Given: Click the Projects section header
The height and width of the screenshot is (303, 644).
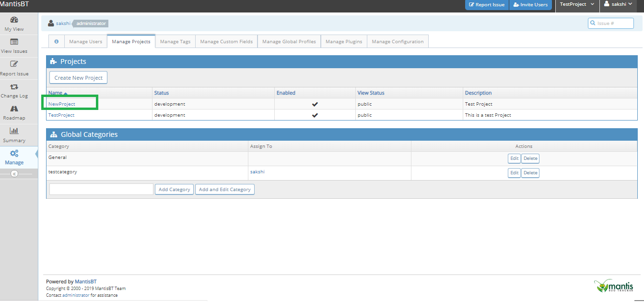Looking at the screenshot, I should click(x=342, y=61).
